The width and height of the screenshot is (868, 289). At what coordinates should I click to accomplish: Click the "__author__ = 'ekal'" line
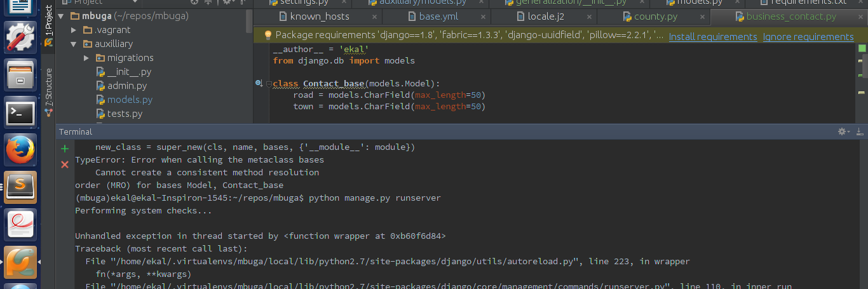click(x=321, y=49)
